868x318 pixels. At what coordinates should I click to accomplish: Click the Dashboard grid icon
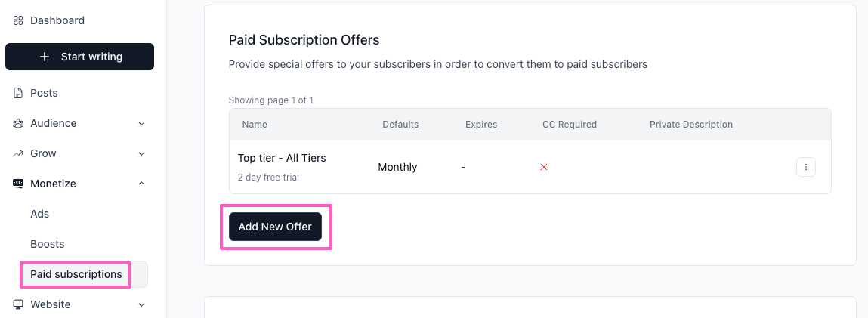(x=18, y=20)
